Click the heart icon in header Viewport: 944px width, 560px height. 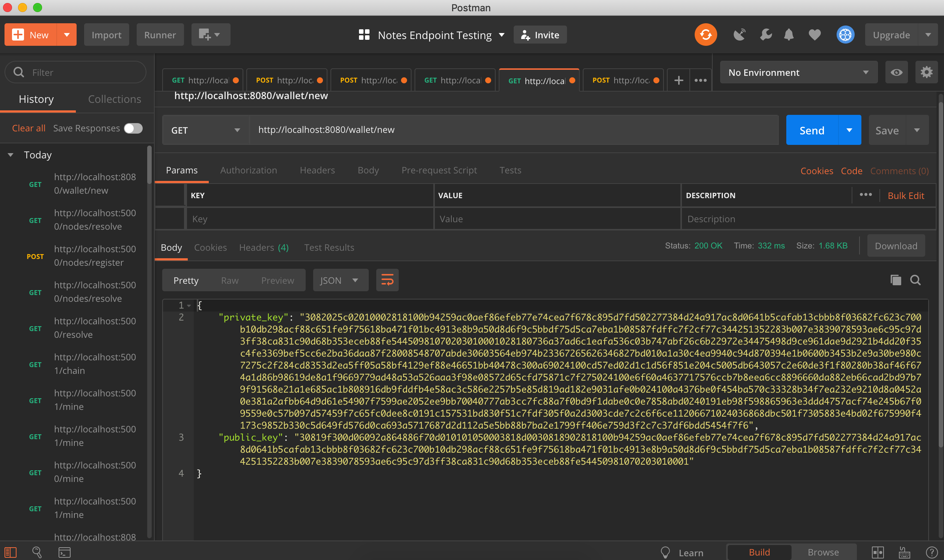tap(814, 35)
